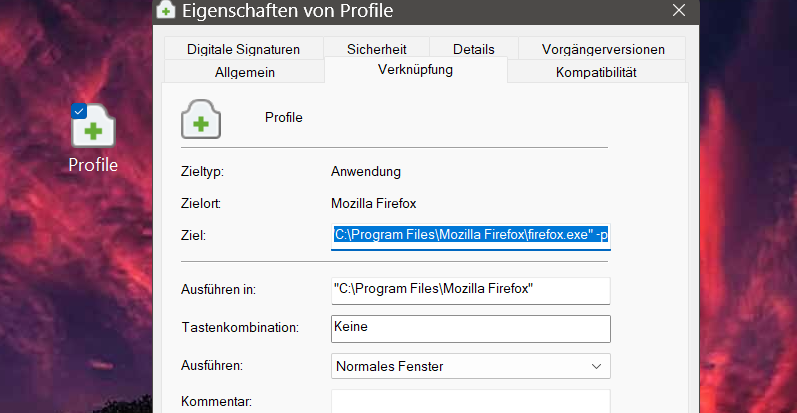Show the Vorgängerversionen tab
This screenshot has height=413, width=797.
(603, 48)
